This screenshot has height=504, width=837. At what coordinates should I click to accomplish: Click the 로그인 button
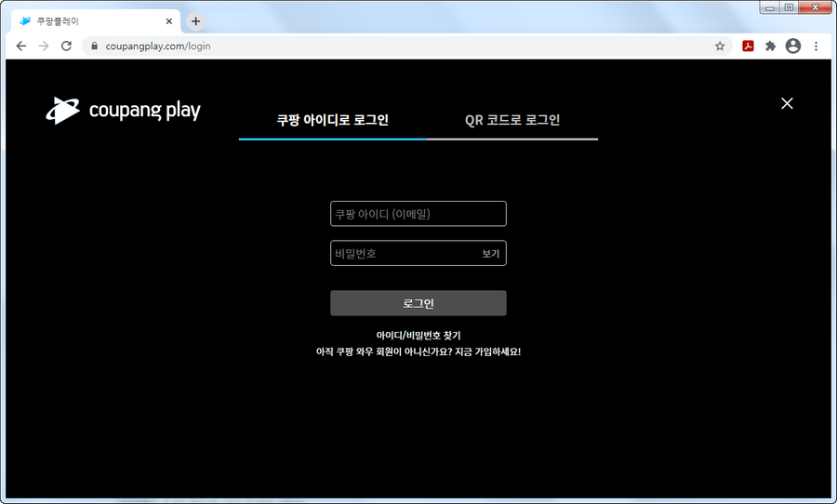click(418, 303)
